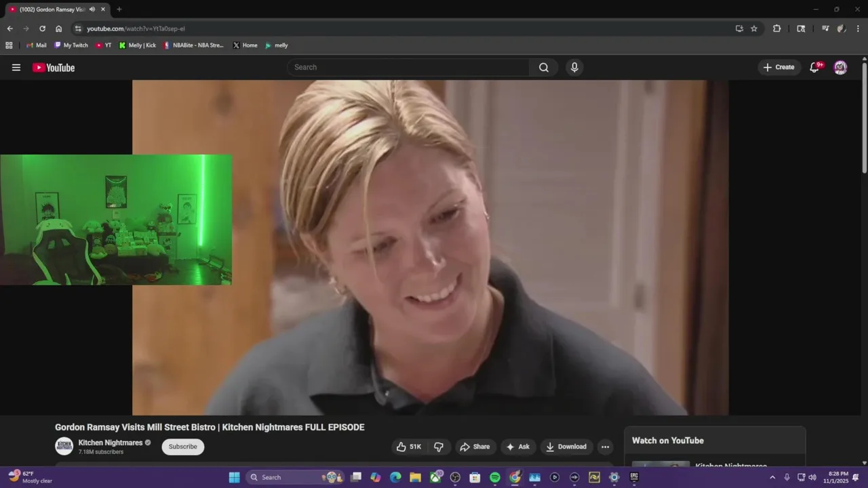The height and width of the screenshot is (488, 868).
Task: Reload the YouTube page
Action: click(x=42, y=28)
